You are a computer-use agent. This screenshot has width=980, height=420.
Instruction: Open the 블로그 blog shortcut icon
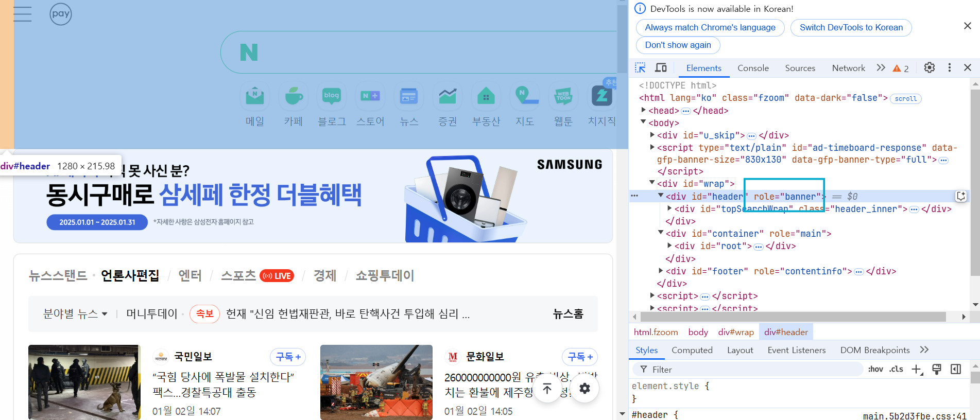pos(332,96)
